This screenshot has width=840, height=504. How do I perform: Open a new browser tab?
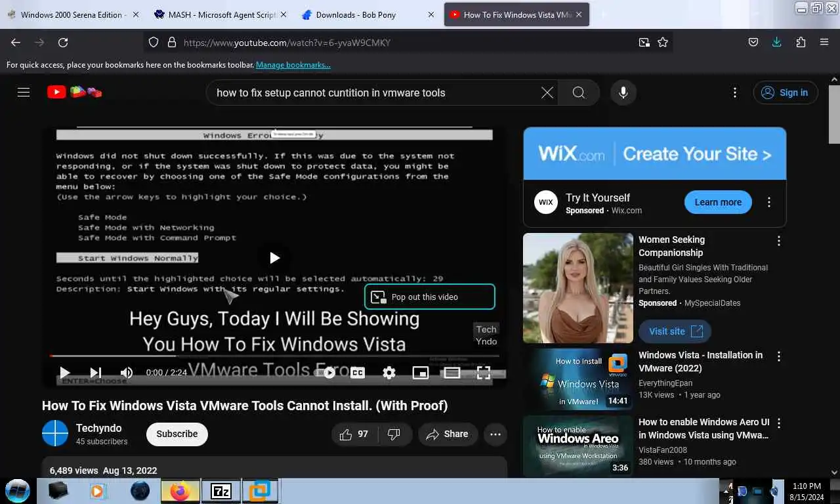(x=603, y=14)
